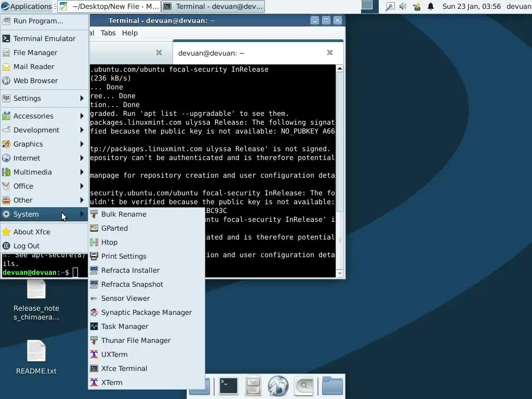Expand the Internet submenu

pos(44,158)
